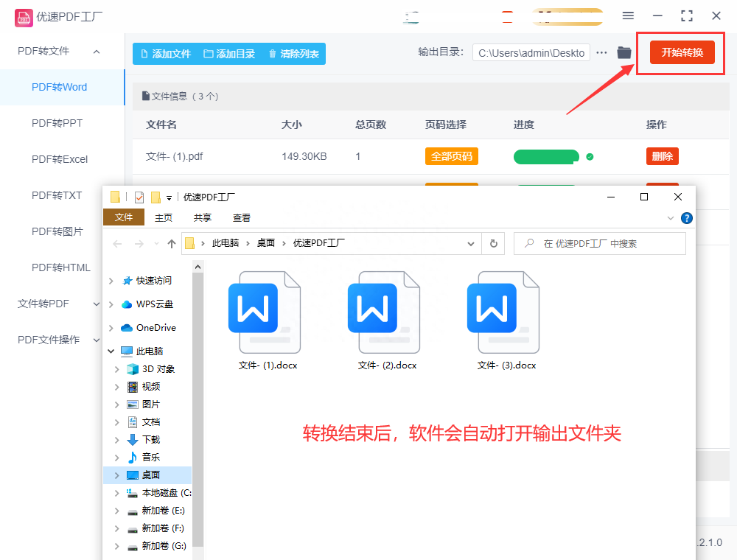Click the three-dots browse output path button

pyautogui.click(x=602, y=52)
